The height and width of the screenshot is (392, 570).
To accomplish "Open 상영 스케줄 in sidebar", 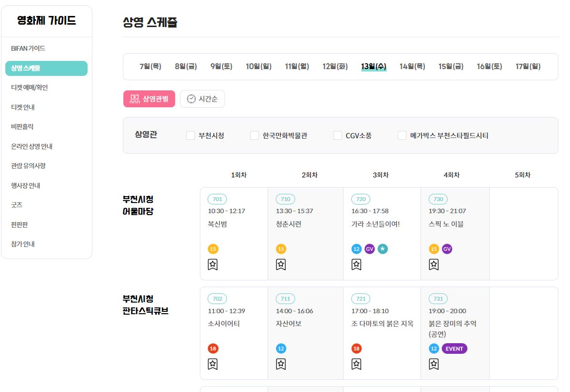I will (46, 68).
